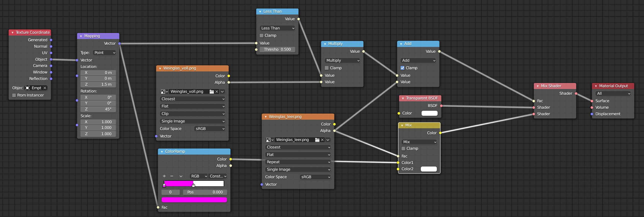644x217 pixels.
Task: Click Empty object icon in Texture Coordinate
Action: pyautogui.click(x=27, y=88)
